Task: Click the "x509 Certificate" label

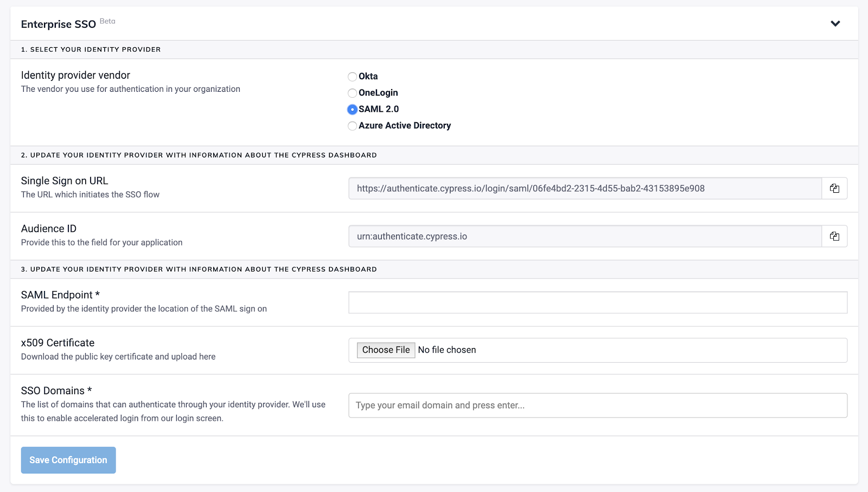Action: [58, 343]
